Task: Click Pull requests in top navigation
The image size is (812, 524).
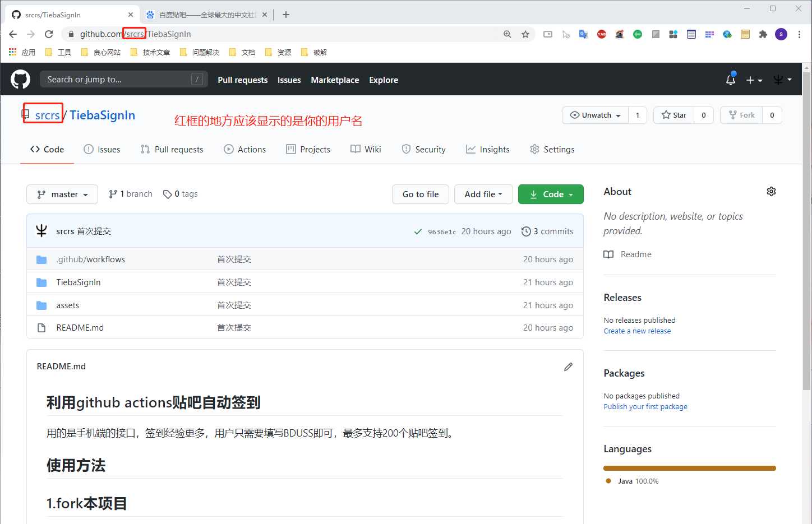Action: pyautogui.click(x=243, y=80)
